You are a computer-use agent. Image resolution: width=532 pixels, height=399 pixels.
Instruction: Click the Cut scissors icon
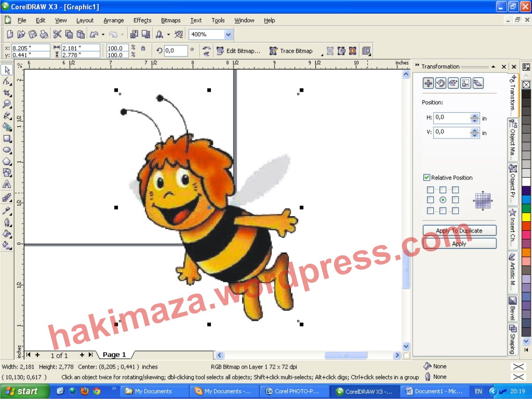pyautogui.click(x=57, y=34)
